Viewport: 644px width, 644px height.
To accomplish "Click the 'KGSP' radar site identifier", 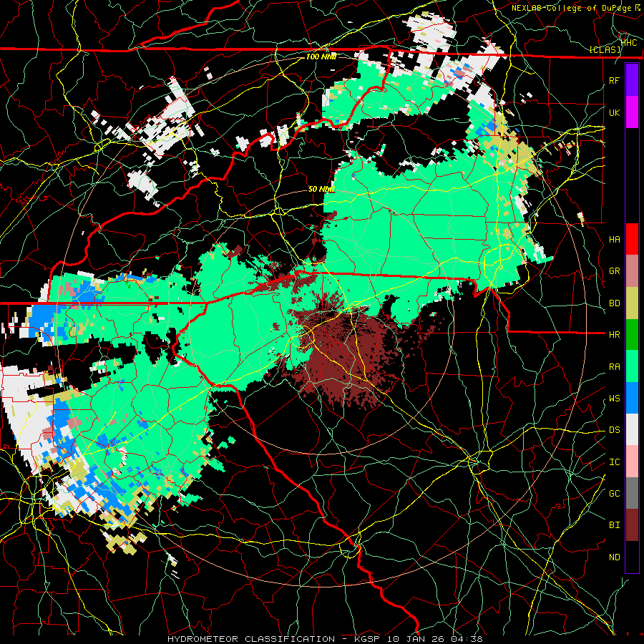I will [x=368, y=639].
